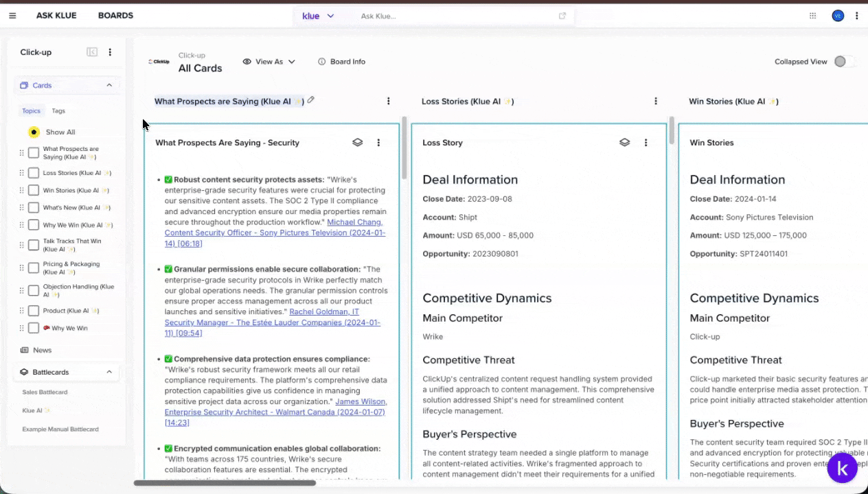Click the Loss Story card title
This screenshot has width=868, height=494.
(x=442, y=143)
